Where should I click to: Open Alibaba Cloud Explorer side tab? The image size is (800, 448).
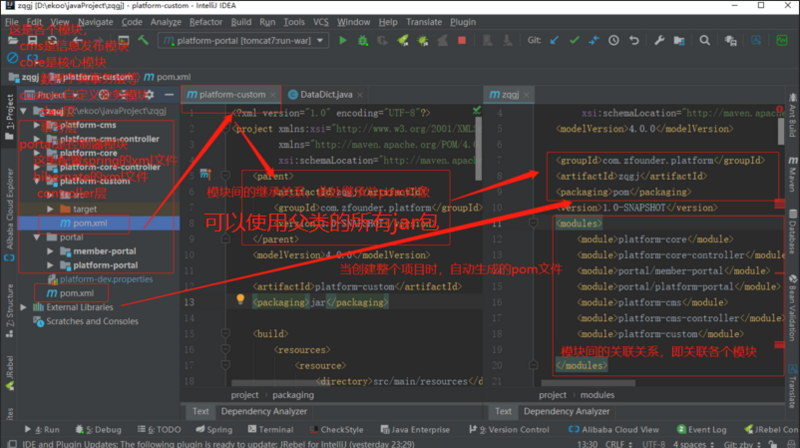[9, 214]
